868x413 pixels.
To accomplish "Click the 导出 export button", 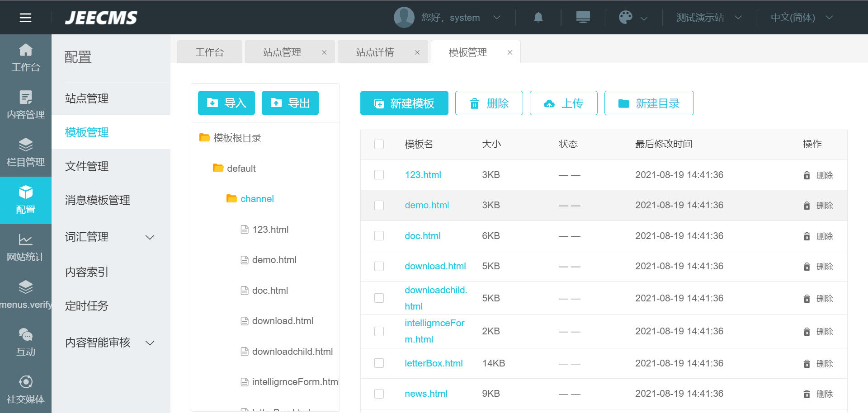I will [x=290, y=103].
